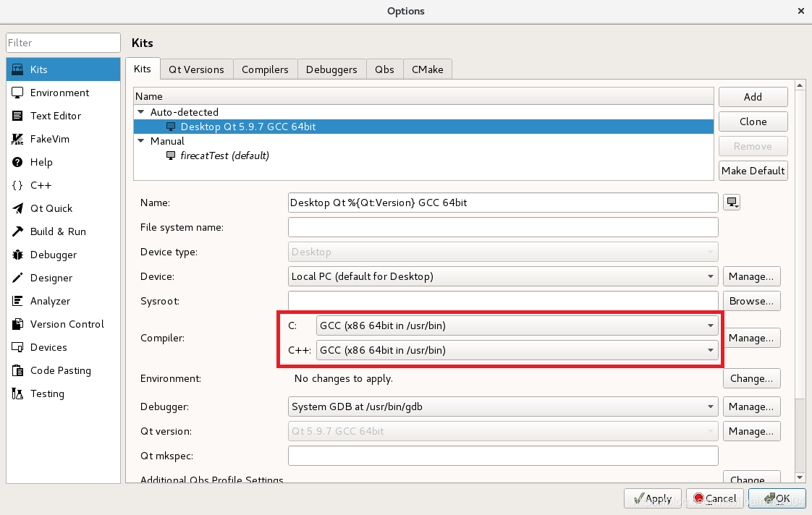The height and width of the screenshot is (515, 812).
Task: Switch to the Debuggers tab
Action: coord(331,69)
